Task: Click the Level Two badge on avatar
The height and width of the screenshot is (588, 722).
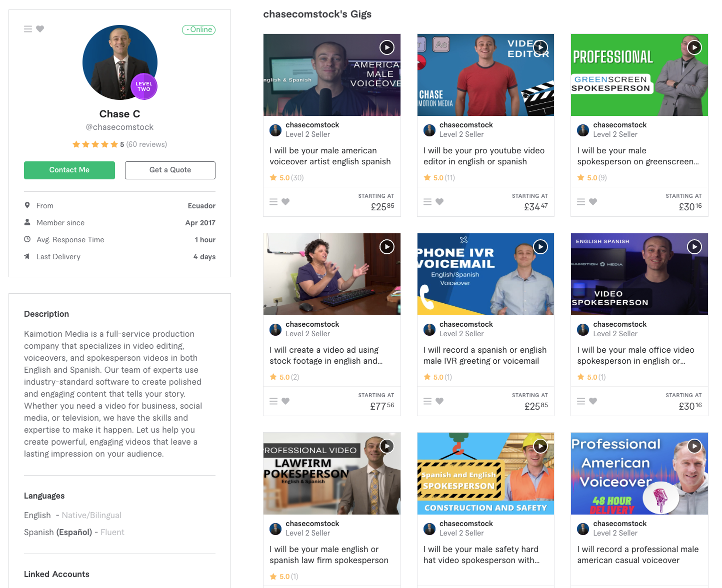Action: click(144, 86)
